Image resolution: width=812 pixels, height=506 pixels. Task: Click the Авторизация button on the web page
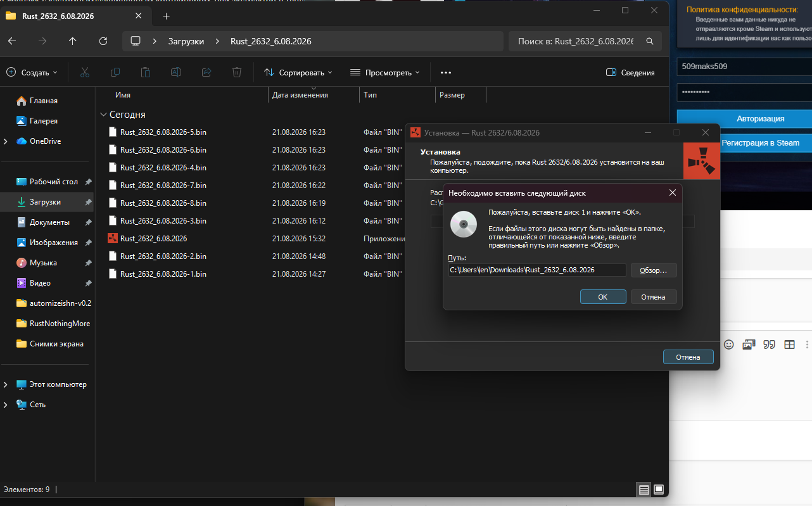click(x=744, y=118)
